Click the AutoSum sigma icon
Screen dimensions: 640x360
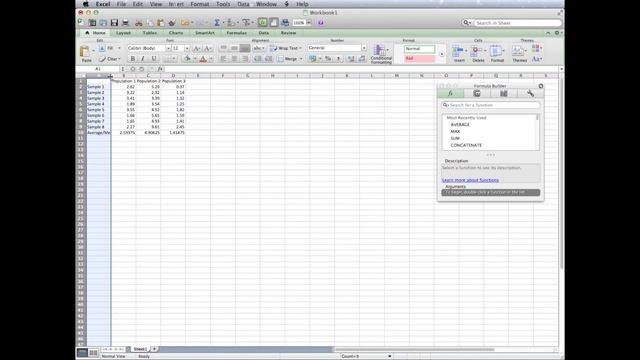217,23
